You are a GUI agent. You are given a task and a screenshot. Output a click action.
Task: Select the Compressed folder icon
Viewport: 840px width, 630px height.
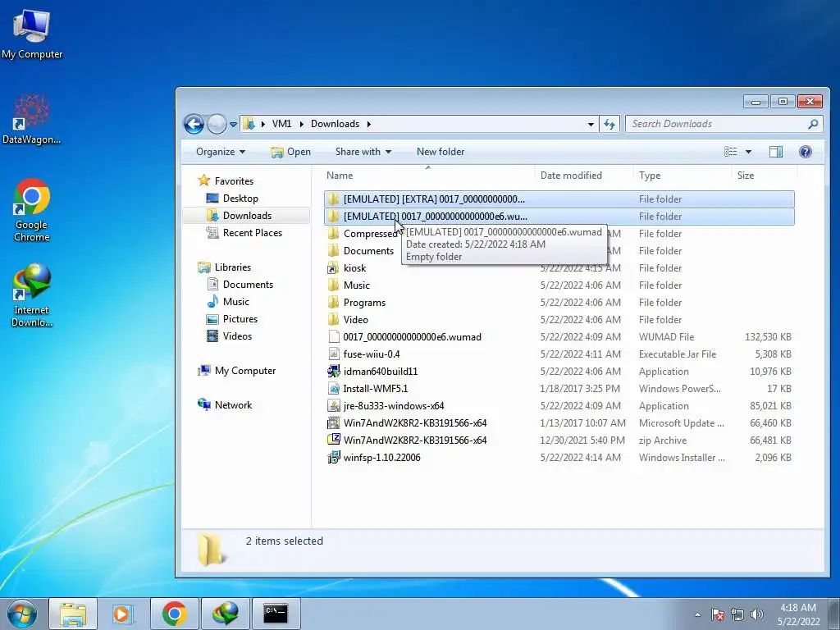[333, 234]
